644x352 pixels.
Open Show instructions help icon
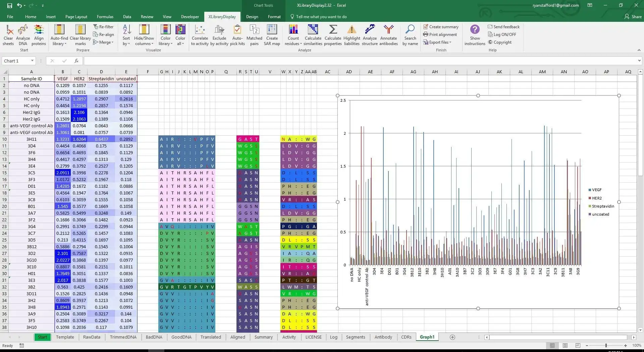coord(475,35)
